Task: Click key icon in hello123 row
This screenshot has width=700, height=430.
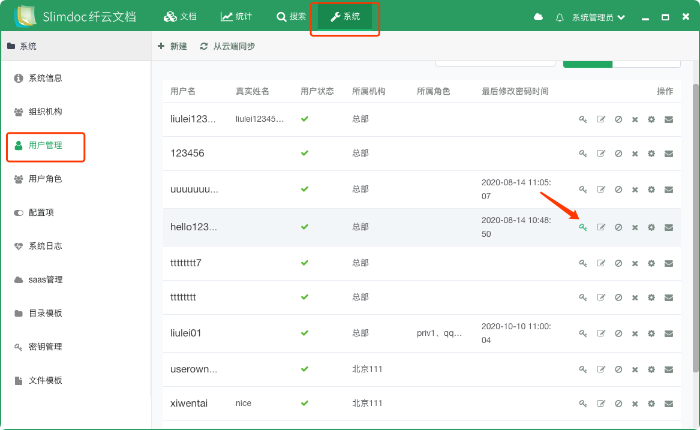Action: pyautogui.click(x=583, y=227)
